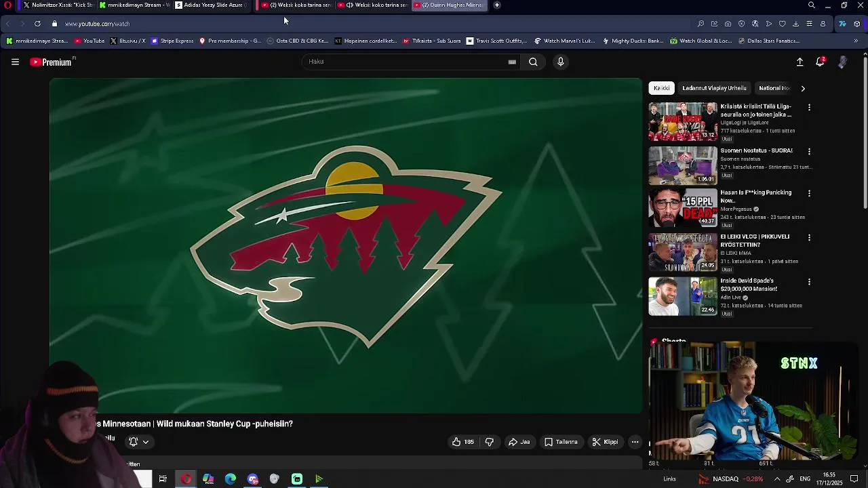Open the heart bookmarks icon in toolbar

pyautogui.click(x=782, y=24)
